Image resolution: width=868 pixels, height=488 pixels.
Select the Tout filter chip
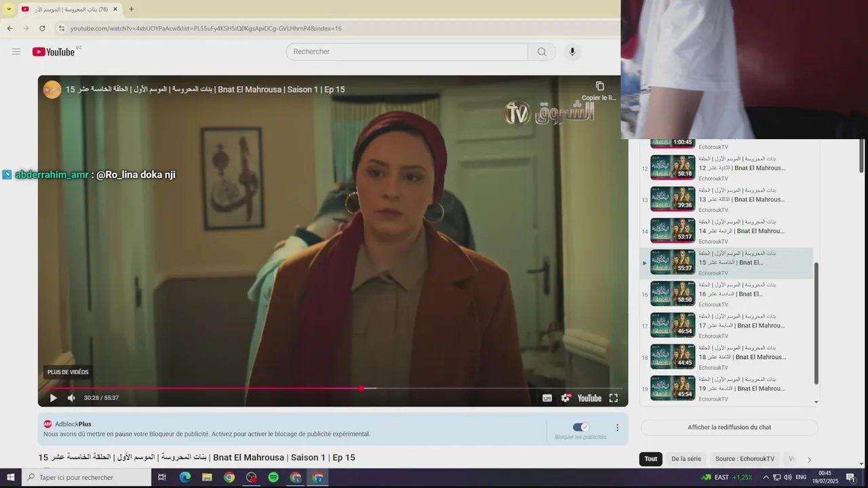click(x=651, y=459)
